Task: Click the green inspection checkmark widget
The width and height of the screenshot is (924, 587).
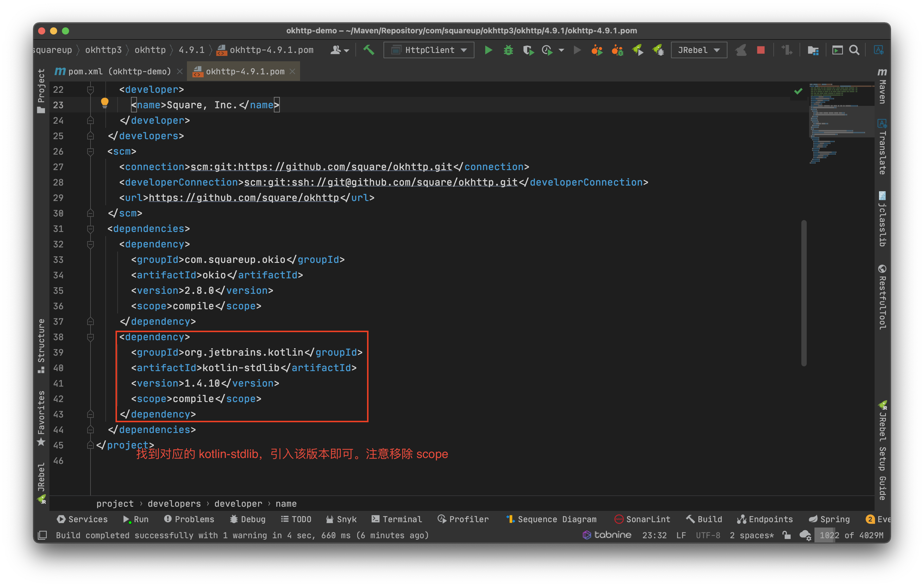Action: tap(798, 91)
